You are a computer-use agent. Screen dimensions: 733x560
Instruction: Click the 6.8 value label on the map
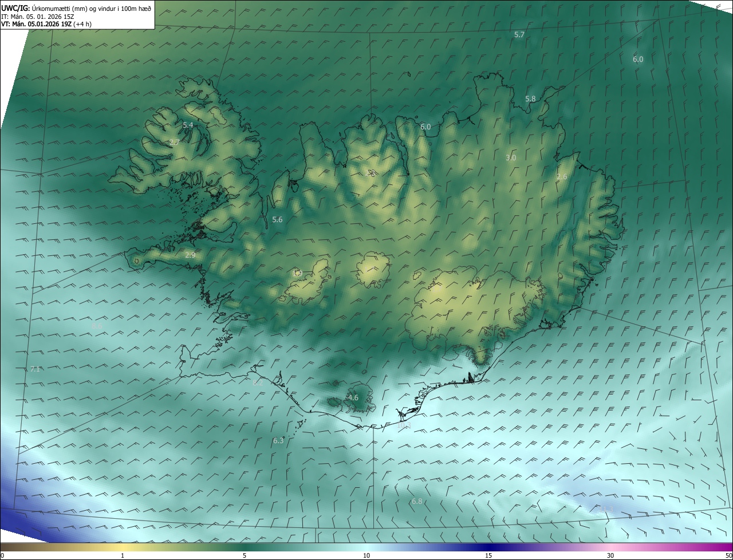(x=417, y=502)
